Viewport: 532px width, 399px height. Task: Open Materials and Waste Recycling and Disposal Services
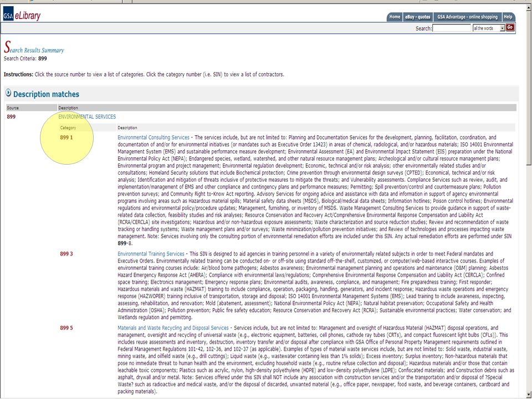pos(173,328)
